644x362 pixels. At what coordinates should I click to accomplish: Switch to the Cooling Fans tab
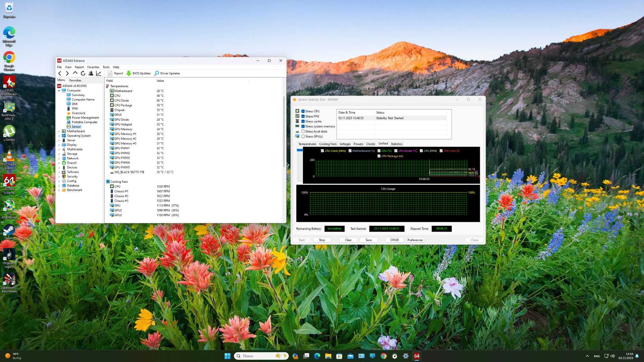328,144
